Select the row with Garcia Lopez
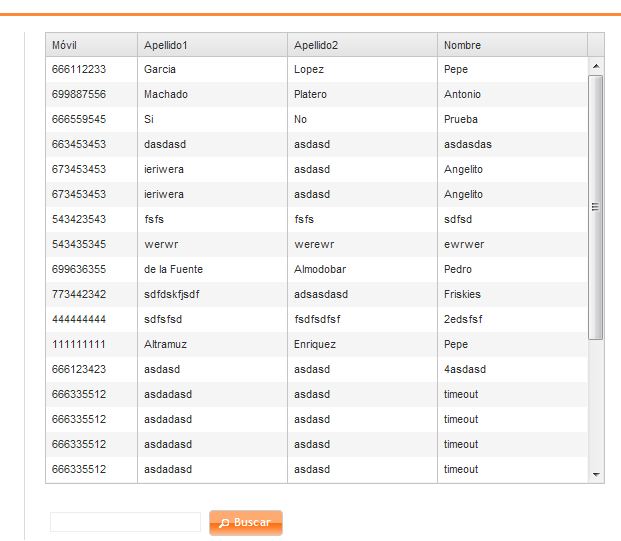 coord(316,69)
